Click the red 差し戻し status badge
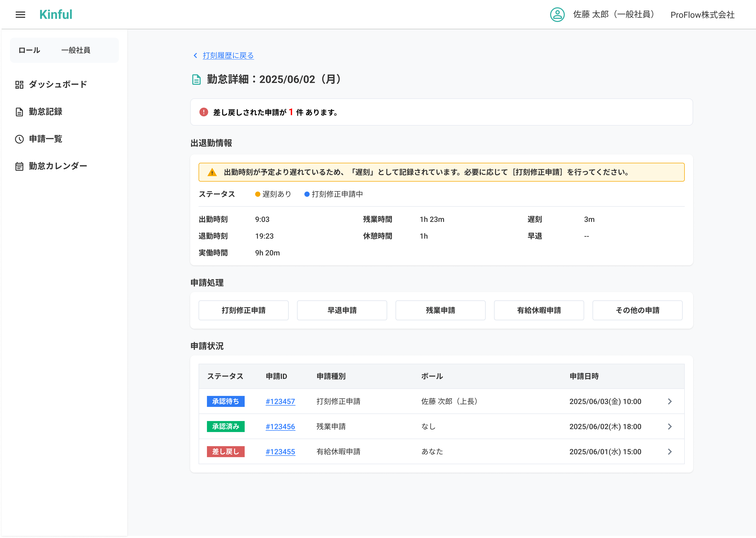Viewport: 756px width, 538px height. [x=226, y=452]
